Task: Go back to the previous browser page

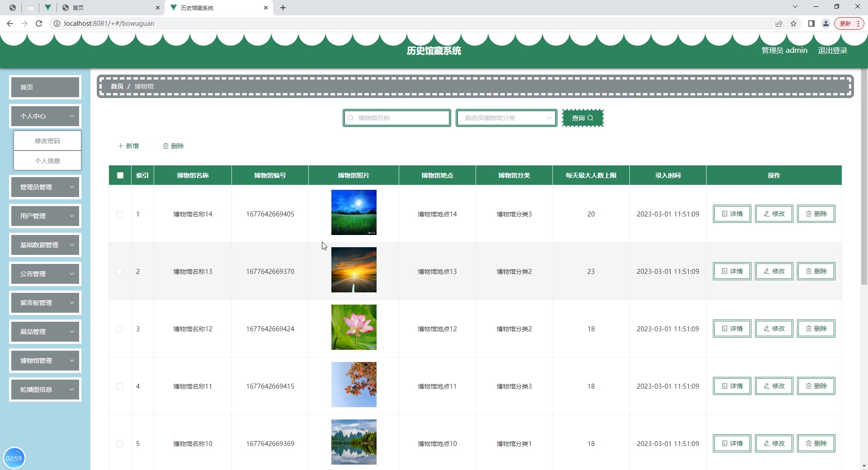Action: pos(10,23)
